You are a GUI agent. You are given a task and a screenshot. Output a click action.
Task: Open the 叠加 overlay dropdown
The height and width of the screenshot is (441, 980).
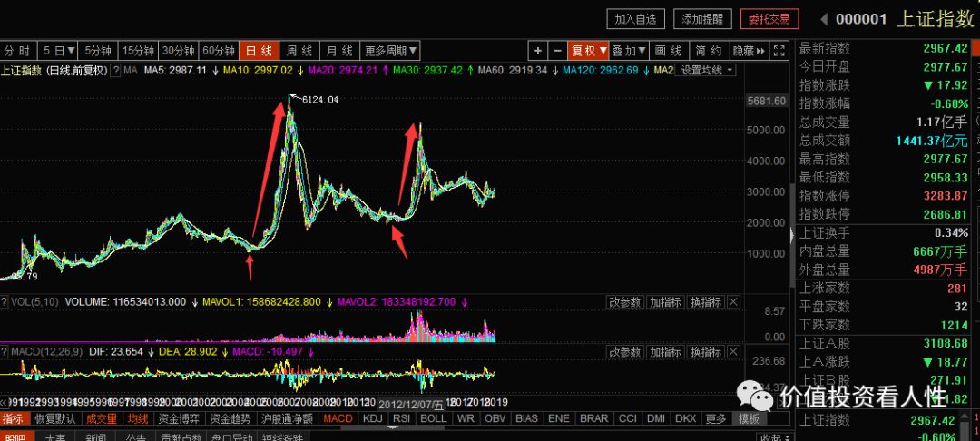(628, 51)
